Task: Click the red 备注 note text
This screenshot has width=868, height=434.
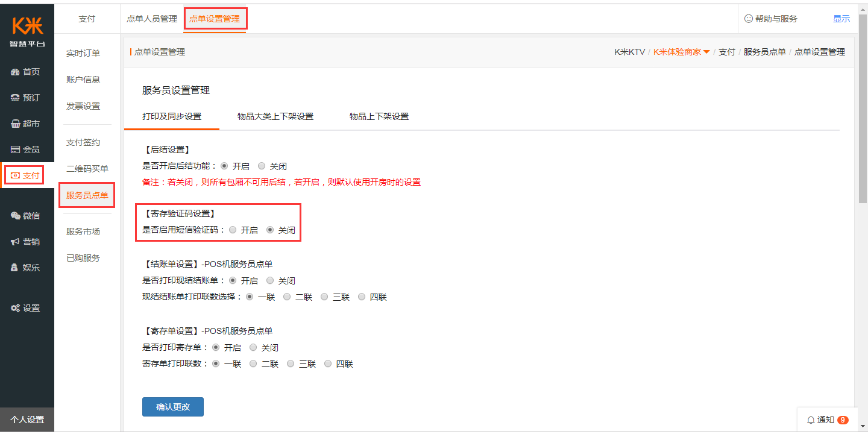Action: pos(281,182)
